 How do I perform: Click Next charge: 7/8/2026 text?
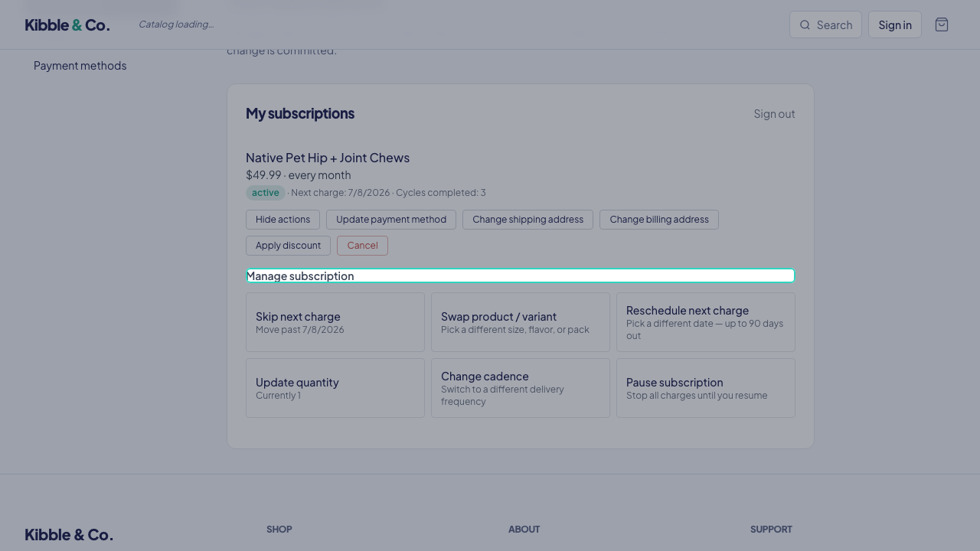pos(340,193)
